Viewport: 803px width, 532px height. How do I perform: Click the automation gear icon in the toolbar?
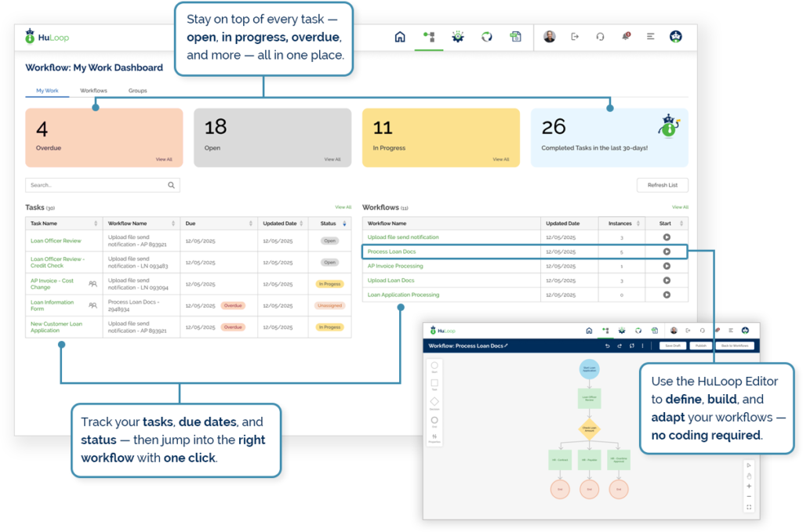[458, 36]
